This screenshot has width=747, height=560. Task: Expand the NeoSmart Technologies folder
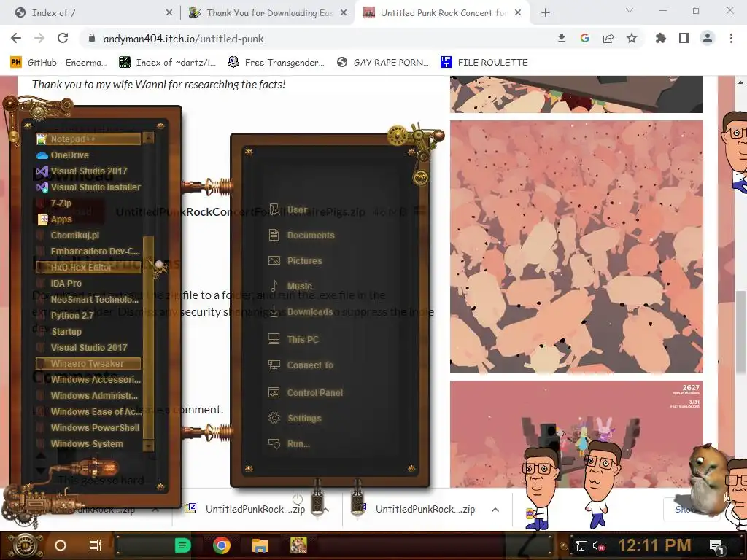[88, 300]
